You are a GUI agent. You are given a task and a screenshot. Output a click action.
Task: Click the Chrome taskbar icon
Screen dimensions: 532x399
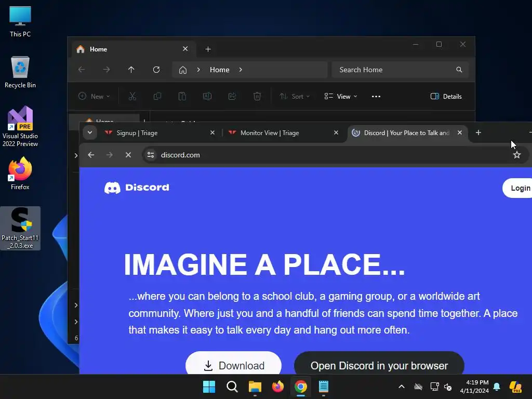301,387
